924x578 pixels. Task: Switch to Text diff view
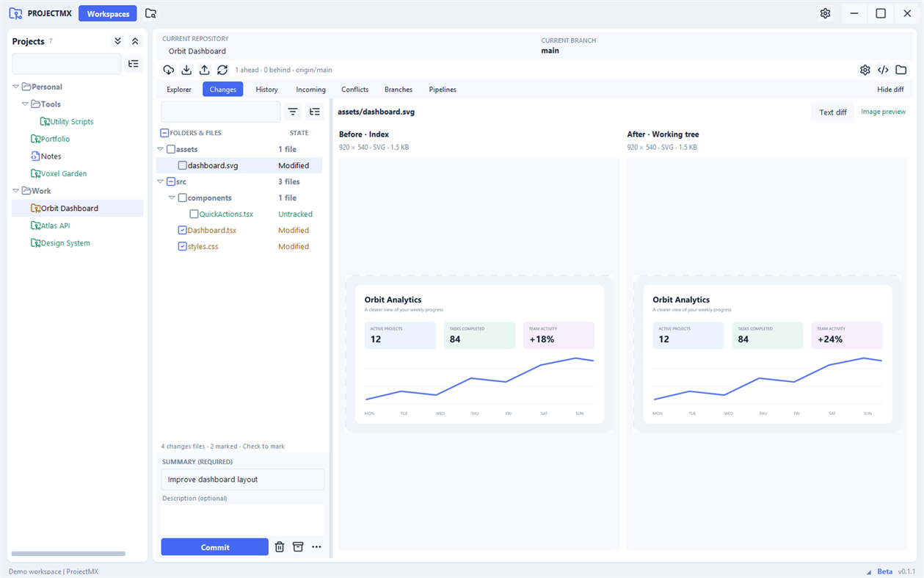(x=833, y=112)
